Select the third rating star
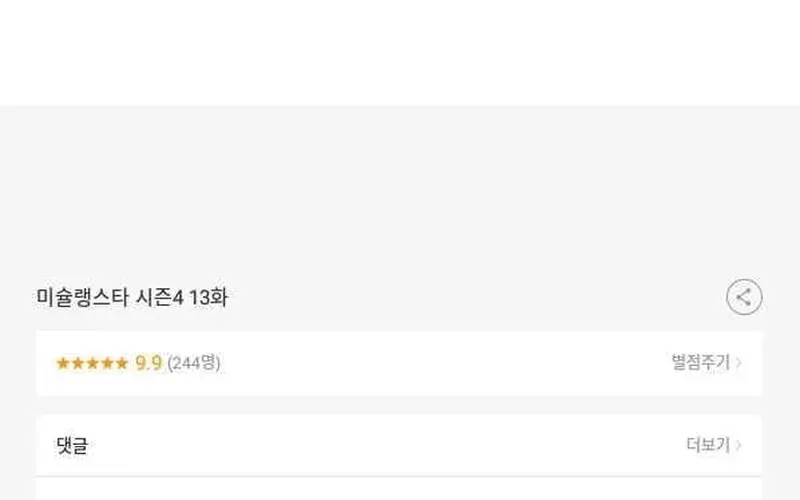 point(93,363)
